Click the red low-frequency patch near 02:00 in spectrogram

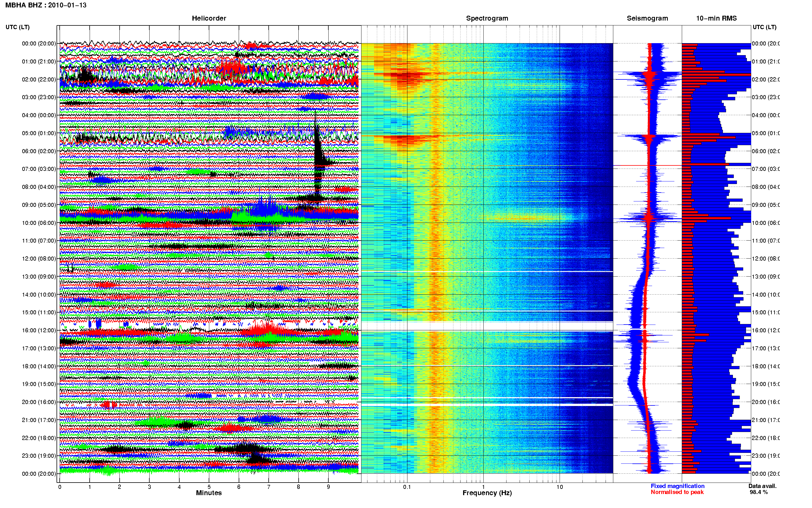(x=406, y=77)
